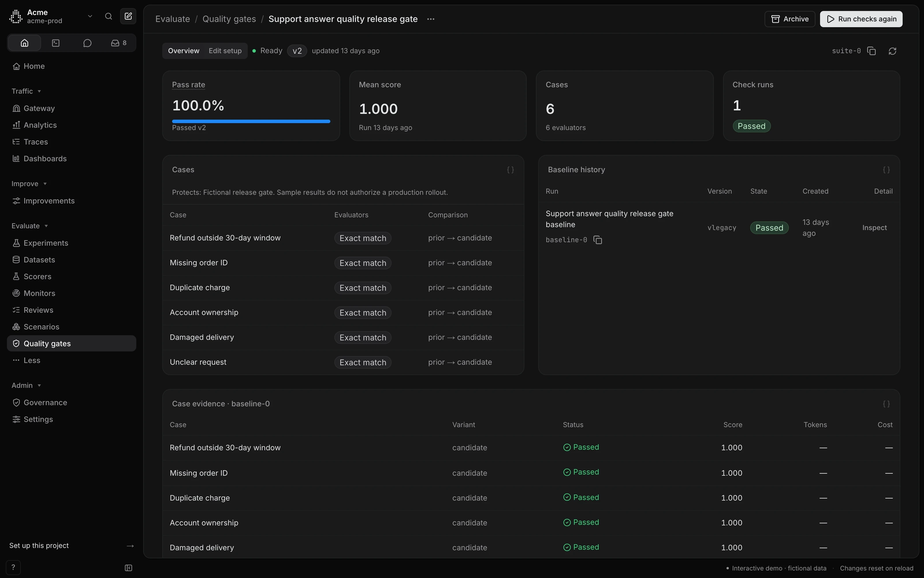
Task: Open Gateway in the sidebar
Action: point(71,108)
